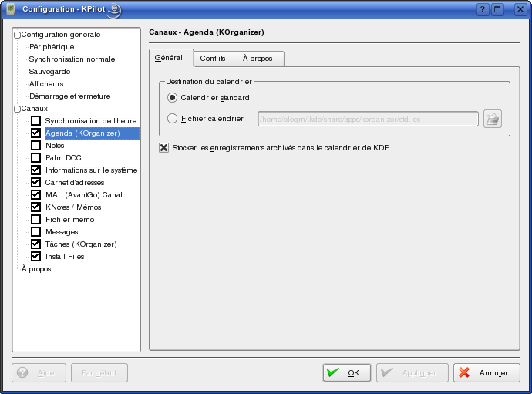Enable the Synchronisation de l'heure checkbox

[x=36, y=121]
